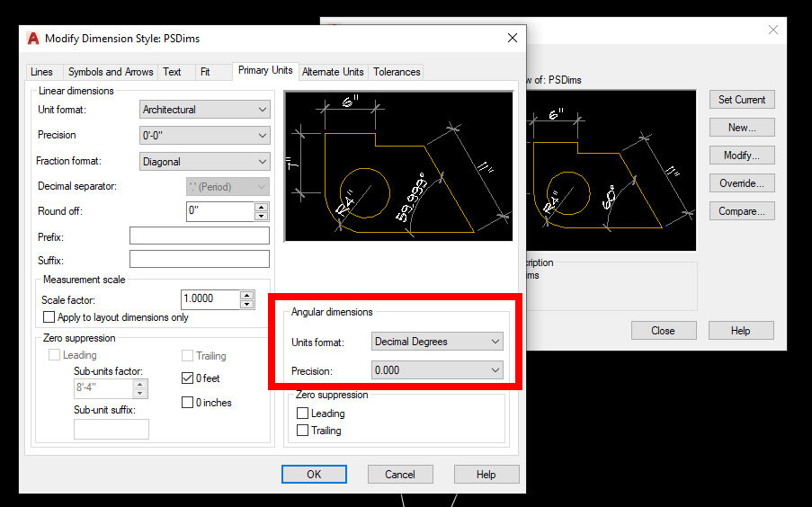The width and height of the screenshot is (812, 507).
Task: Decrease Sub-units factor with down arrow
Action: [x=139, y=393]
